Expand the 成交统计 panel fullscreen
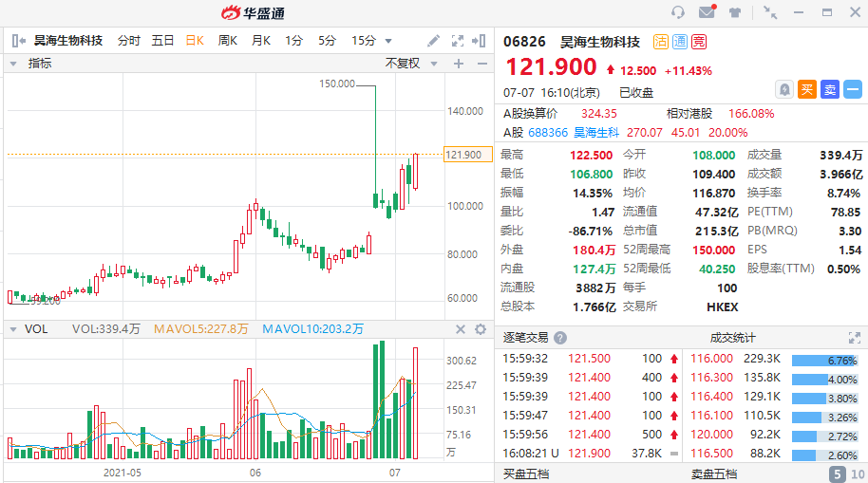This screenshot has width=868, height=483. (x=855, y=338)
